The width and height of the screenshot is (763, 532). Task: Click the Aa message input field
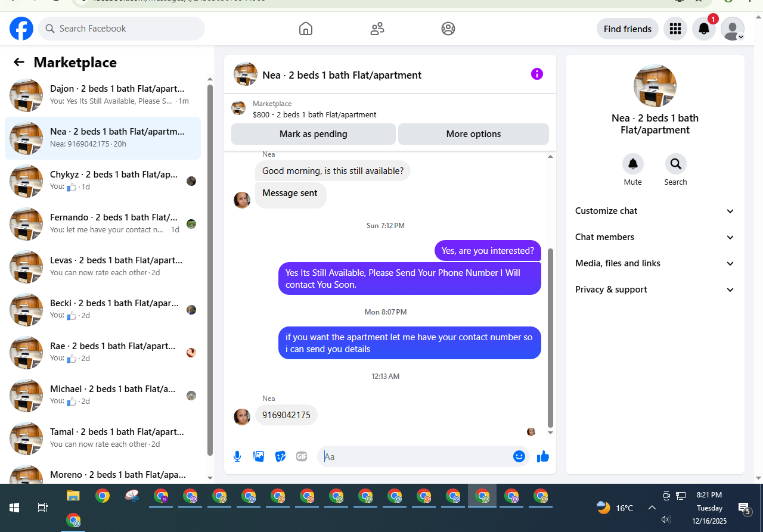tap(416, 456)
